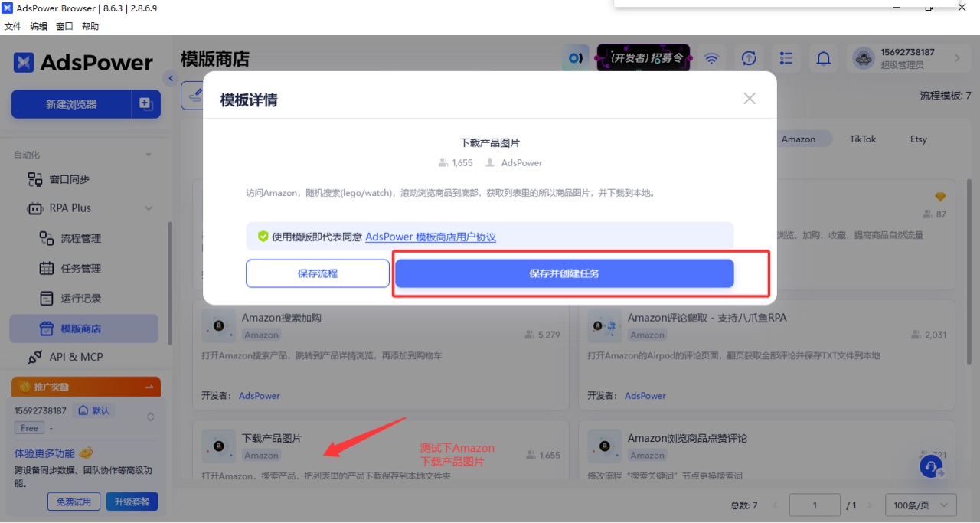This screenshot has height=523, width=980.
Task: Collapse the 自动化 section
Action: point(149,155)
